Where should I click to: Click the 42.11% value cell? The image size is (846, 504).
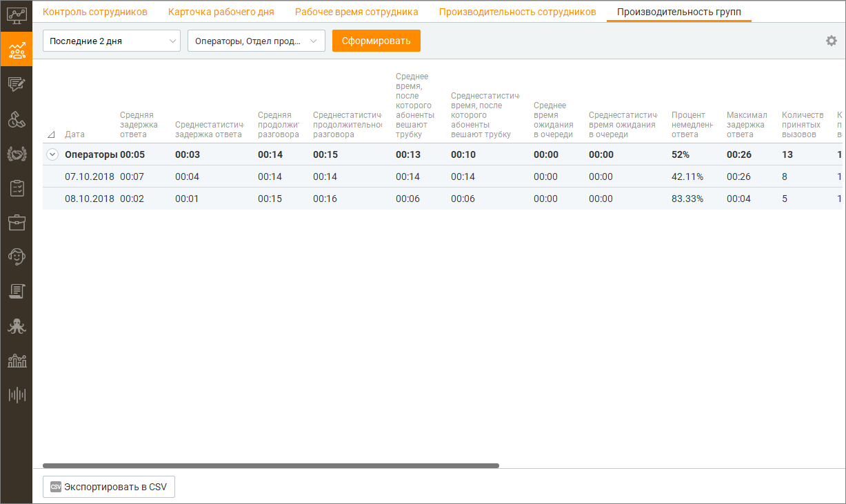[x=687, y=177]
